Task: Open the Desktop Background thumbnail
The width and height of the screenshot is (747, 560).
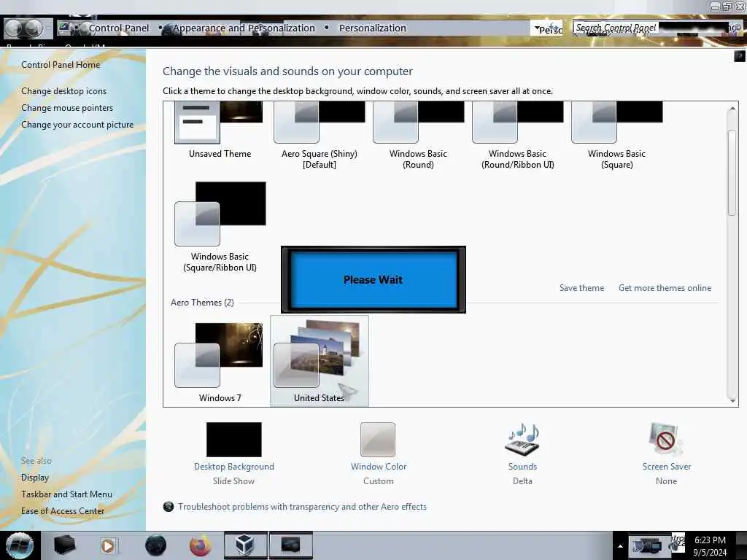Action: [234, 440]
